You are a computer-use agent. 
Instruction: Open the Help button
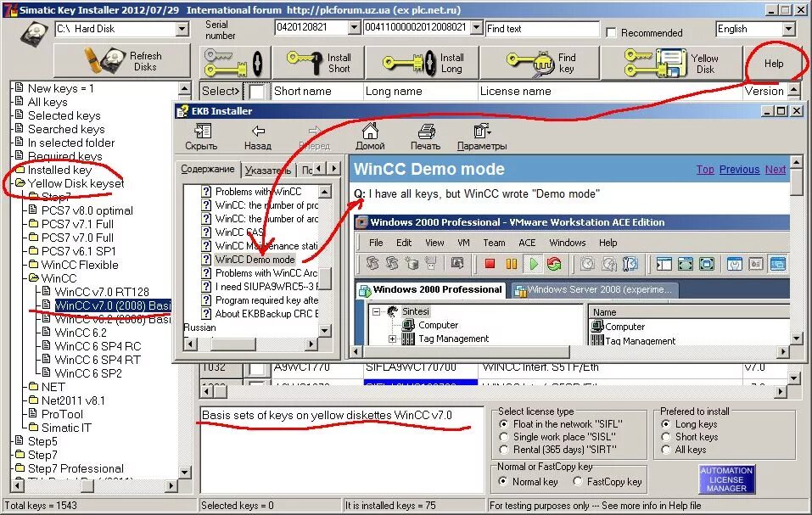[774, 63]
